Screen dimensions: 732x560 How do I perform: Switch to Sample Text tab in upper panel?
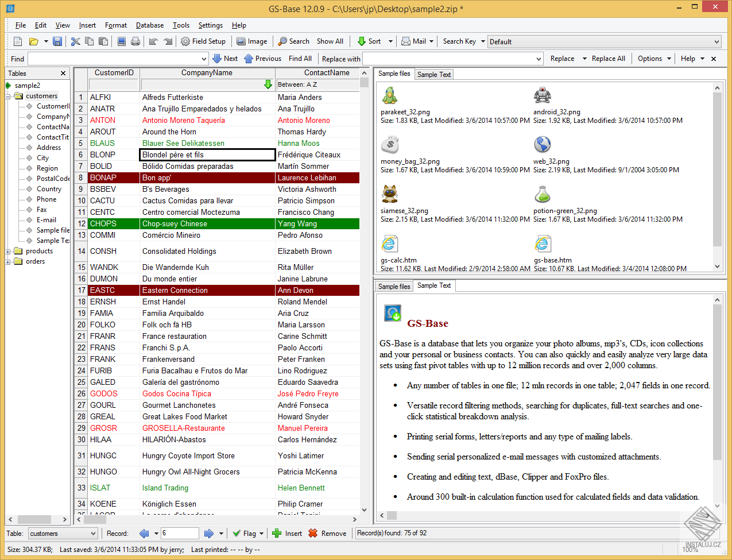tap(433, 74)
